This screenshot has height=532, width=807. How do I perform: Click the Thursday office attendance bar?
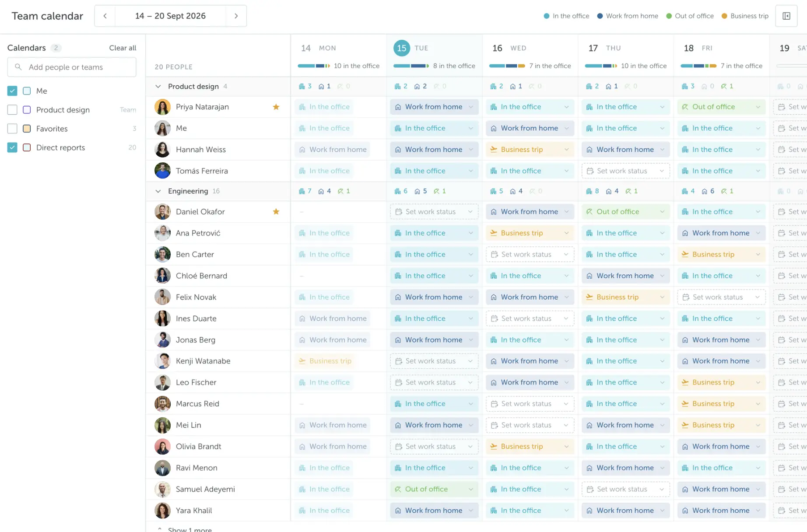click(601, 66)
